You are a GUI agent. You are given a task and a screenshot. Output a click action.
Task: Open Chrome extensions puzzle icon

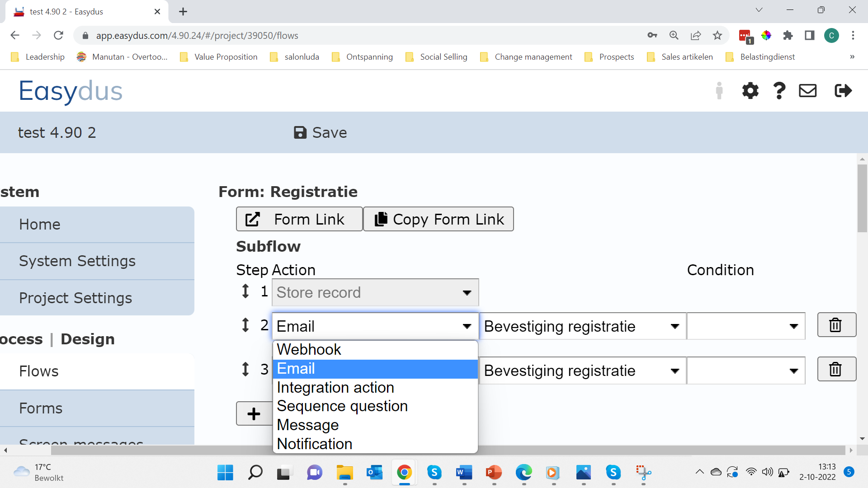tap(788, 35)
